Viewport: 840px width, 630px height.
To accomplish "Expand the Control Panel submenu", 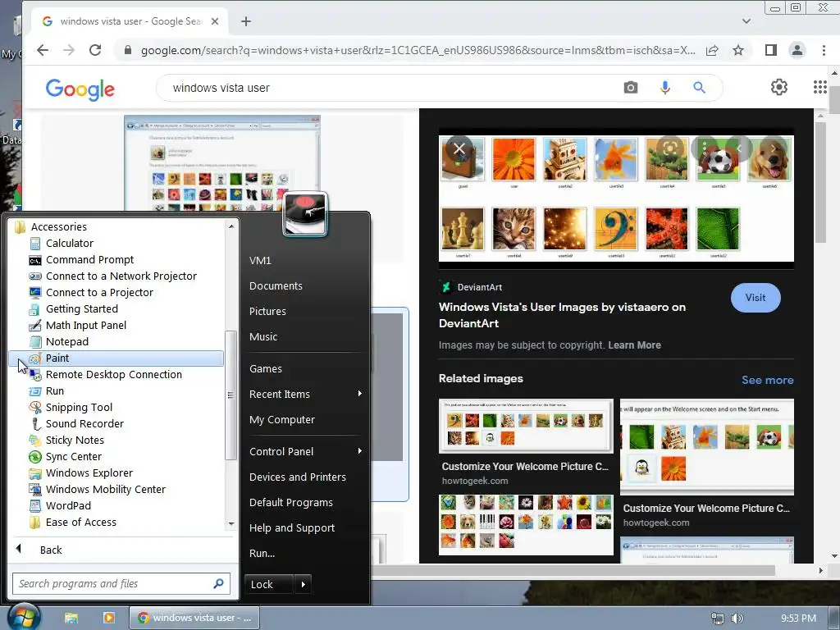I will pos(305,452).
